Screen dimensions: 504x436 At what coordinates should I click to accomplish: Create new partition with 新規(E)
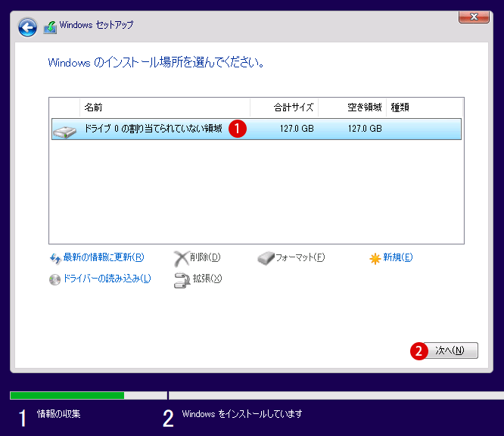(397, 257)
